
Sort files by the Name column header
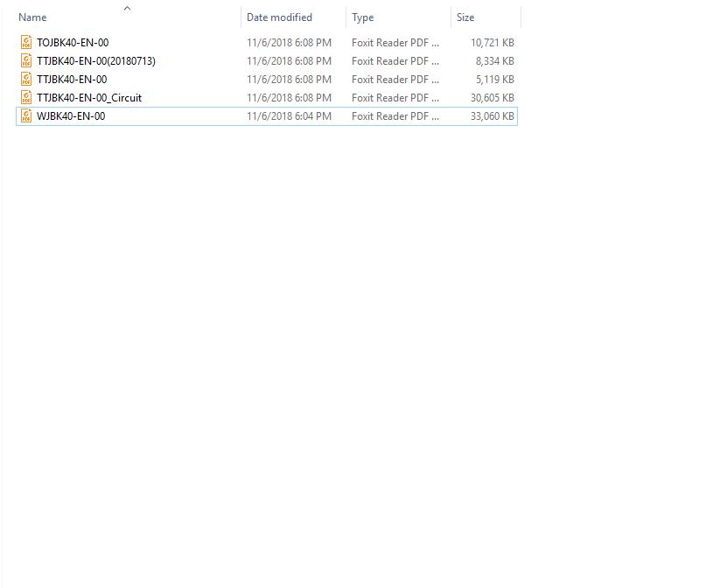[32, 17]
